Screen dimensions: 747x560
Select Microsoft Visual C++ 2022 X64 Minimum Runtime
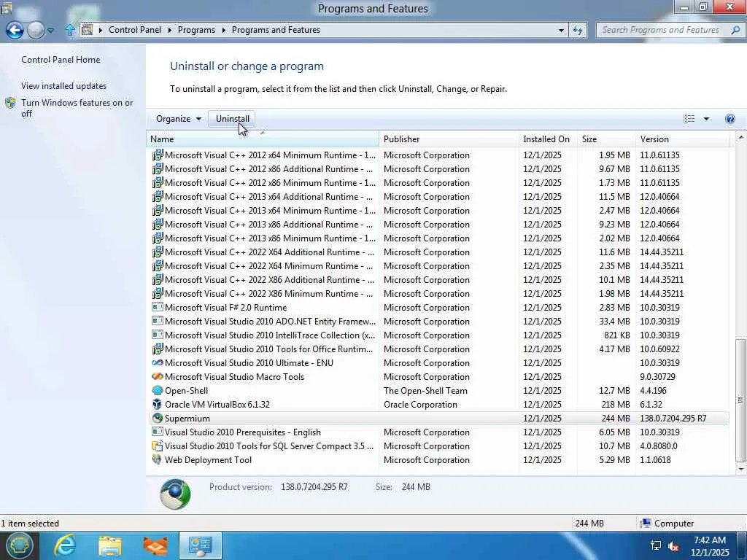(438, 265)
